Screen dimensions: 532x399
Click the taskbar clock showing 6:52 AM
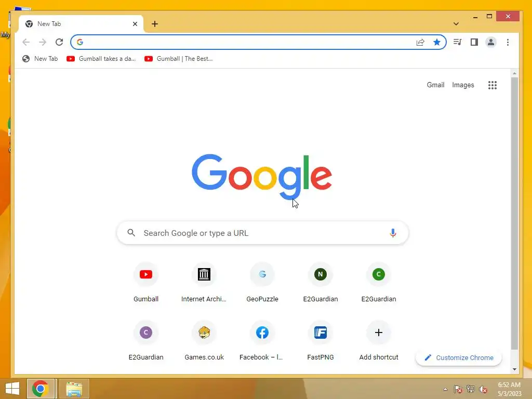(x=509, y=389)
